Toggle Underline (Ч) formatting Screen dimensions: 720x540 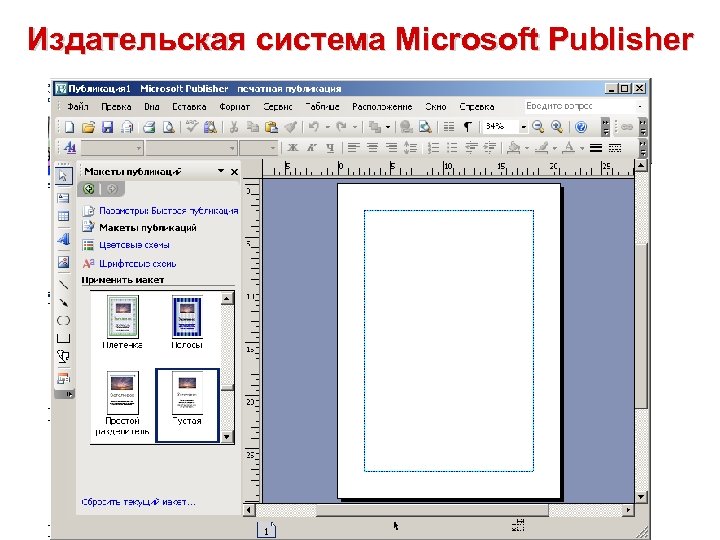coord(330,148)
